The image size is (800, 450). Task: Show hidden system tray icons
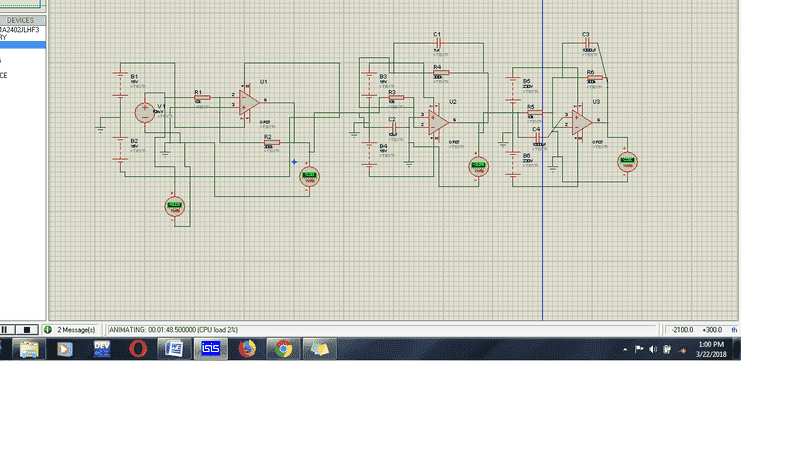(626, 349)
